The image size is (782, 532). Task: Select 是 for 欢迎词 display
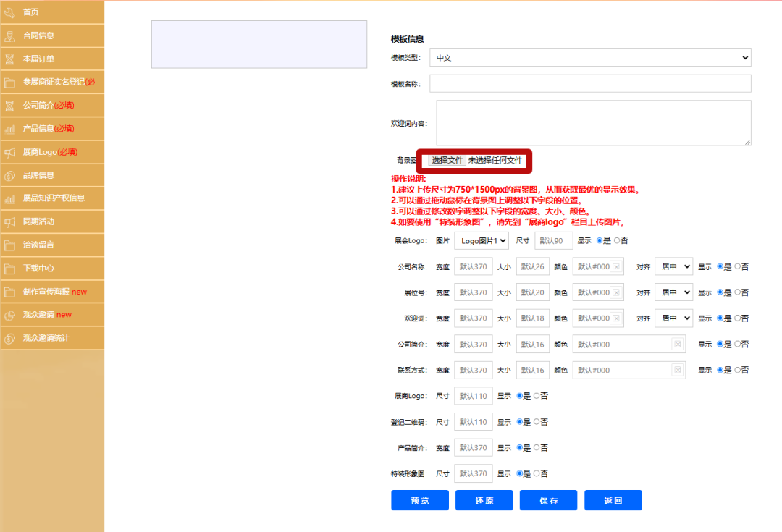click(720, 318)
